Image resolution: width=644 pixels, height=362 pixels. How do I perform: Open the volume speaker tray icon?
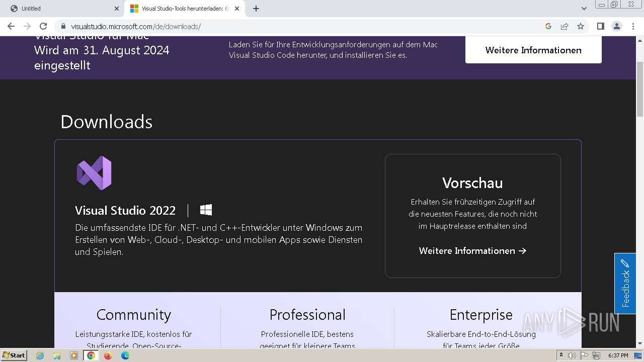click(573, 355)
